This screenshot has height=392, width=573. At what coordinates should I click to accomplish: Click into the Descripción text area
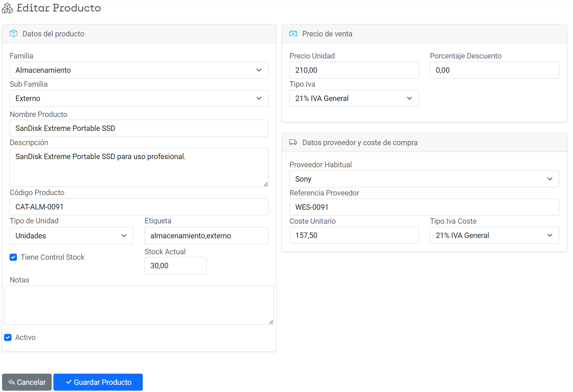pyautogui.click(x=139, y=167)
